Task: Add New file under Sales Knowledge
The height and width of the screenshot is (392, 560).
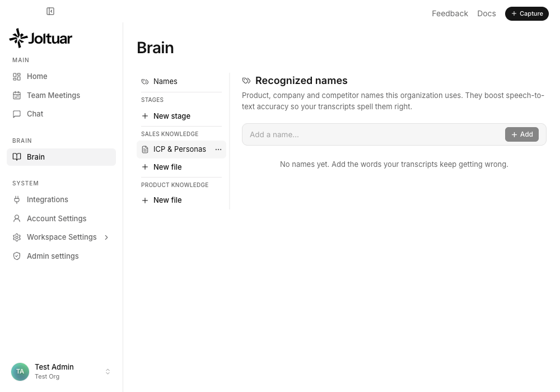Action: 181,167
